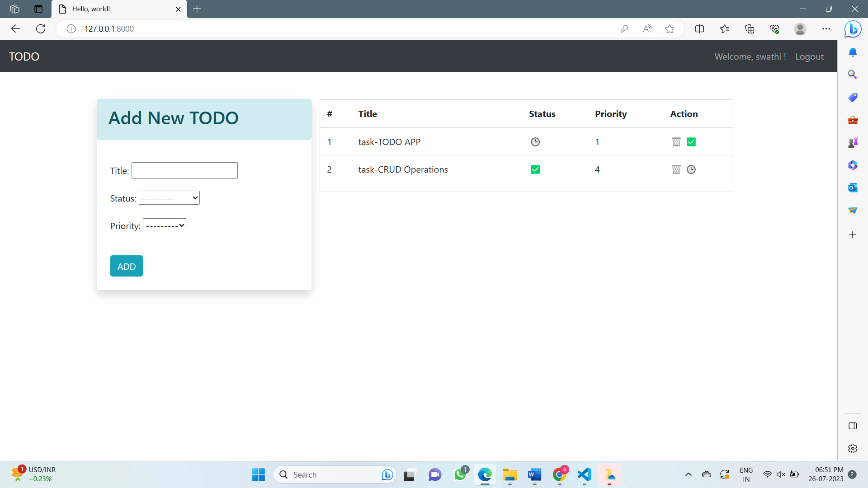Launch WhatsApp from the taskbar
This screenshot has height=488, width=868.
click(x=461, y=474)
